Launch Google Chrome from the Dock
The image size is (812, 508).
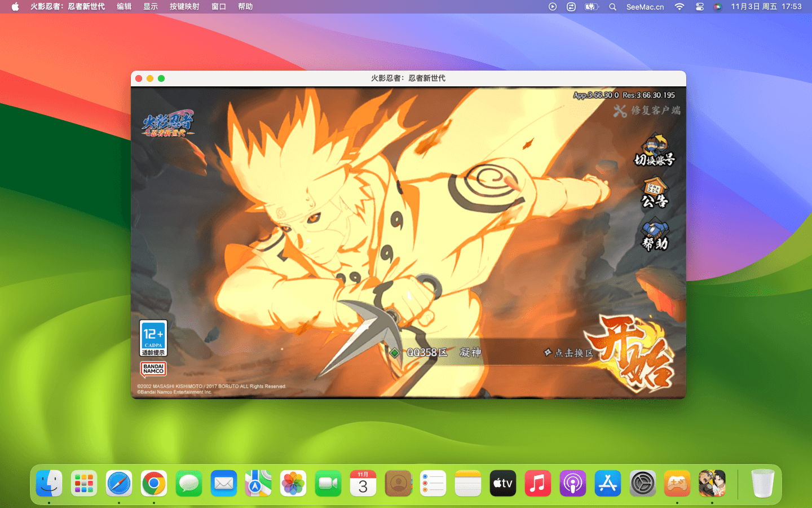click(154, 484)
